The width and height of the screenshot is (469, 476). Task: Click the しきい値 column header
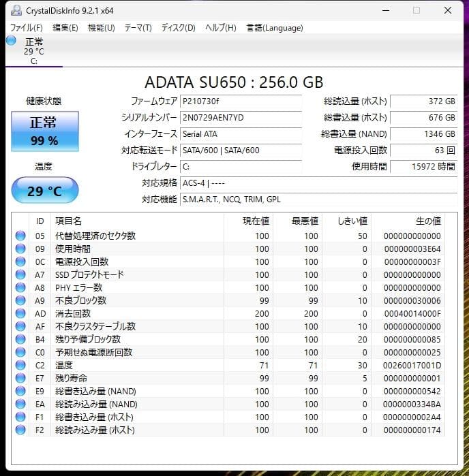347,221
